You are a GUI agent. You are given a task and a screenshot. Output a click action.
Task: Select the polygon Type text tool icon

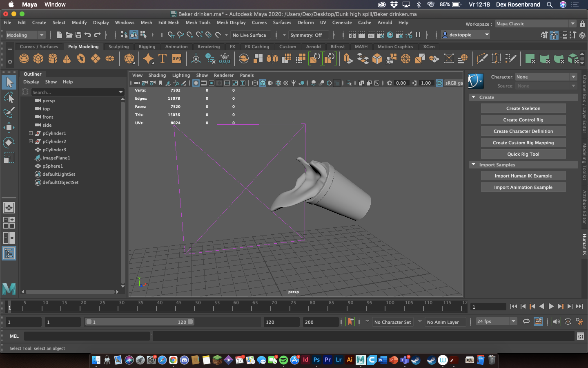coord(163,59)
